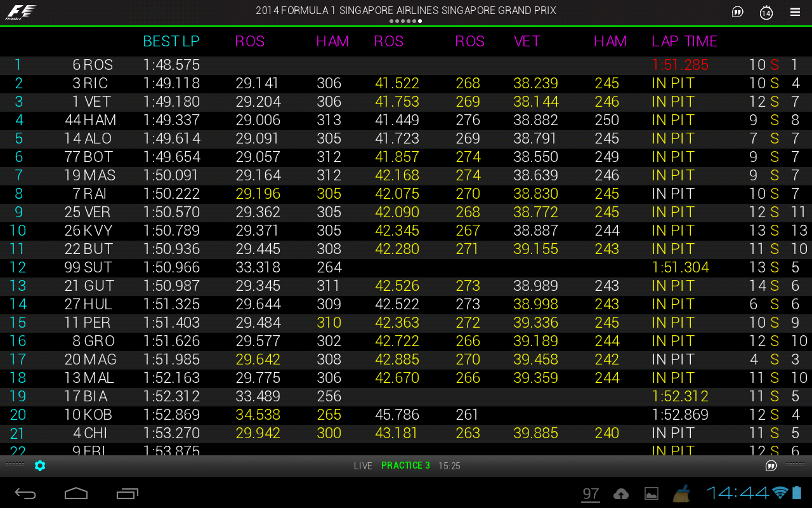This screenshot has height=508, width=812.
Task: Select driver row 3 RIC
Action: point(406,83)
